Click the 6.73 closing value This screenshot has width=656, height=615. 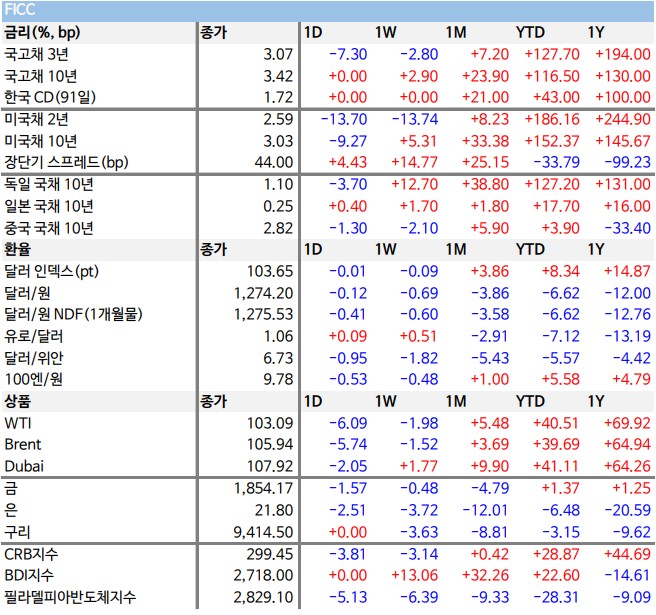click(x=278, y=358)
